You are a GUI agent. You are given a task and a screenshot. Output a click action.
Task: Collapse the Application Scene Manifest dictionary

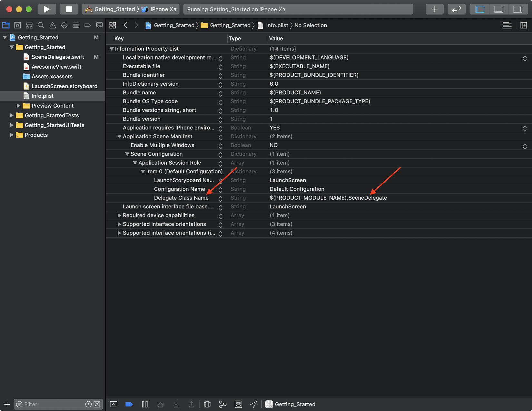[x=119, y=137]
